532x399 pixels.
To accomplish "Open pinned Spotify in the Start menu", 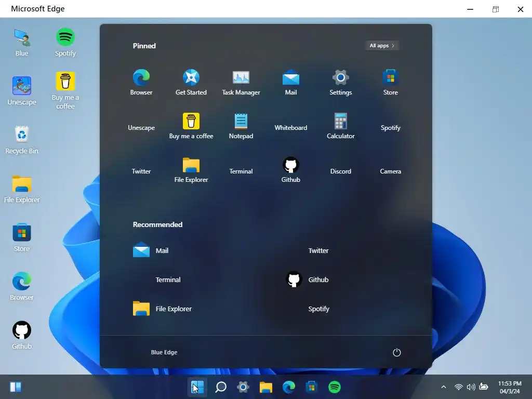I will (x=391, y=128).
